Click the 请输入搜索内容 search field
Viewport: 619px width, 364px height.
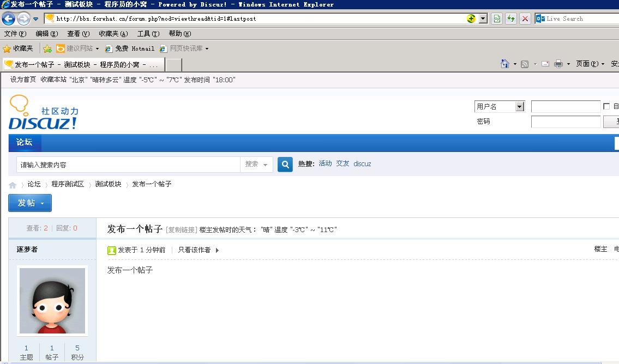click(128, 165)
